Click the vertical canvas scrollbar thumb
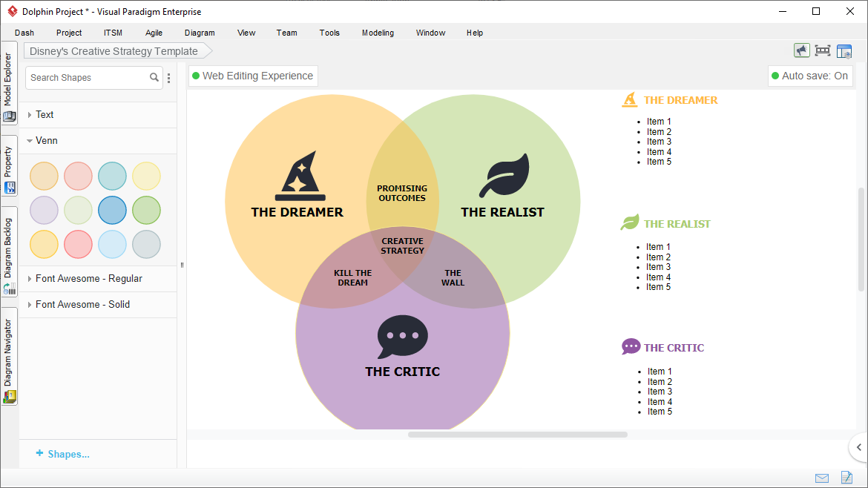 tap(861, 239)
